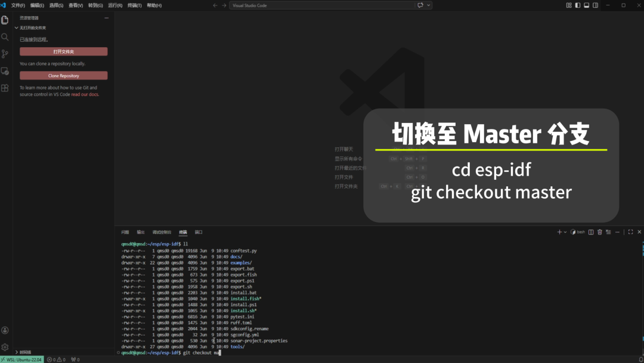Select the bash terminal instance
This screenshot has height=363, width=644.
[x=578, y=232]
